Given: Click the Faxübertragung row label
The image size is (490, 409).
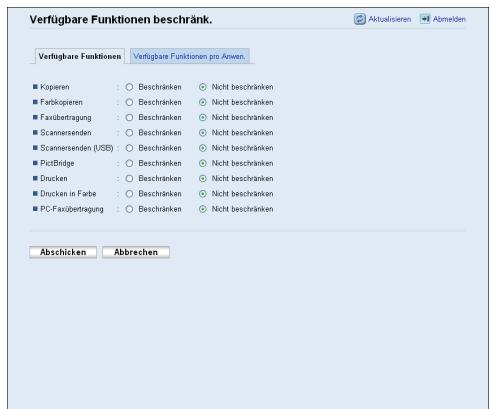Looking at the screenshot, I should [x=66, y=118].
